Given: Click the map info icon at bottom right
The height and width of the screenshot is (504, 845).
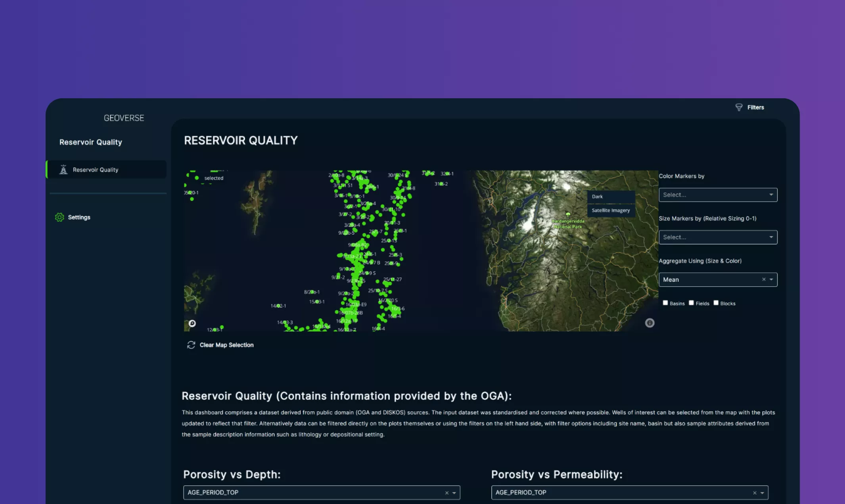Looking at the screenshot, I should 650,323.
